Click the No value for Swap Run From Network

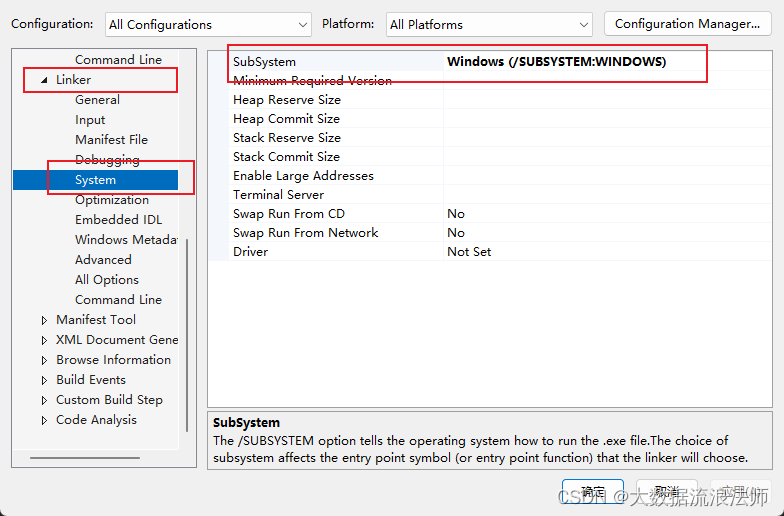tap(456, 232)
